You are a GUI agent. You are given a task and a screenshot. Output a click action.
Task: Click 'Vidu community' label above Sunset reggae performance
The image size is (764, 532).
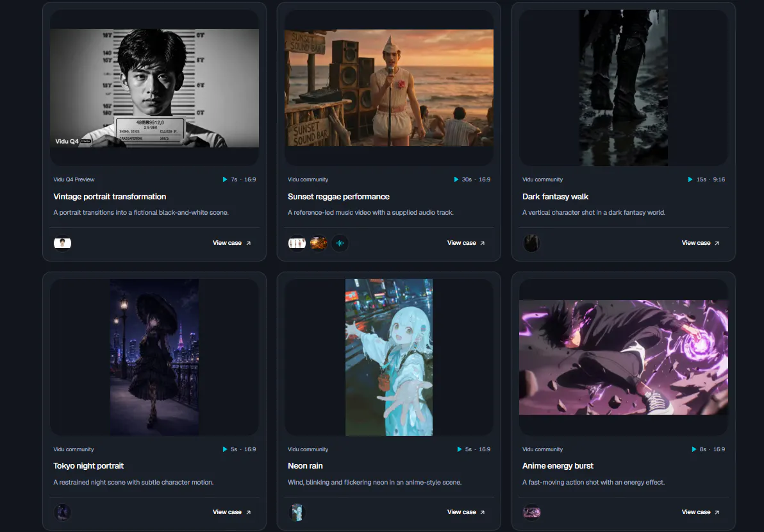308,179
